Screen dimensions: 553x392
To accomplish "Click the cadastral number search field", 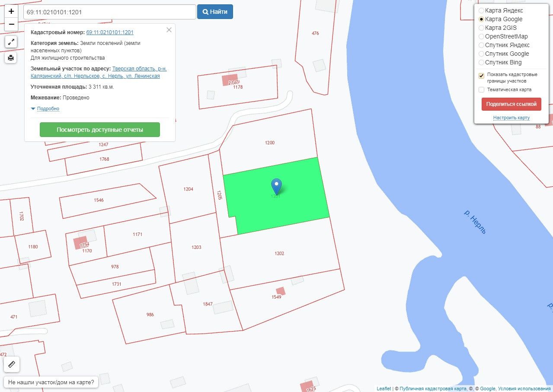I will pyautogui.click(x=110, y=12).
